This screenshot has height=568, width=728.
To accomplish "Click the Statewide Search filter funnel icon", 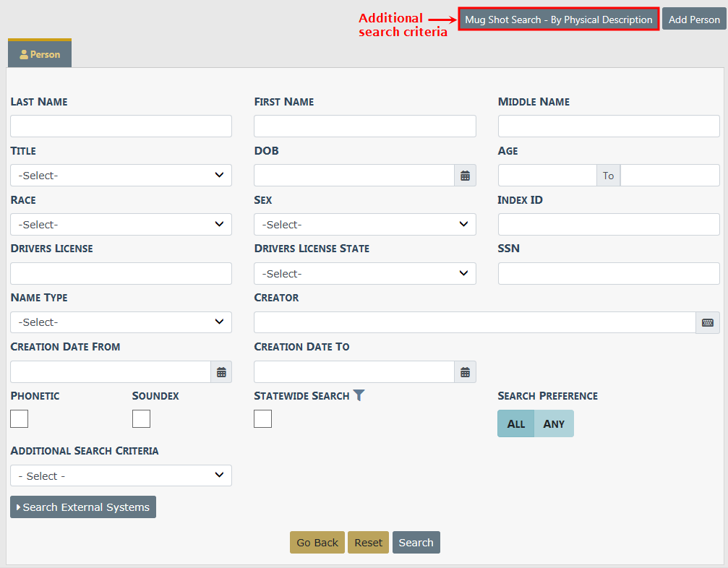I will [359, 396].
